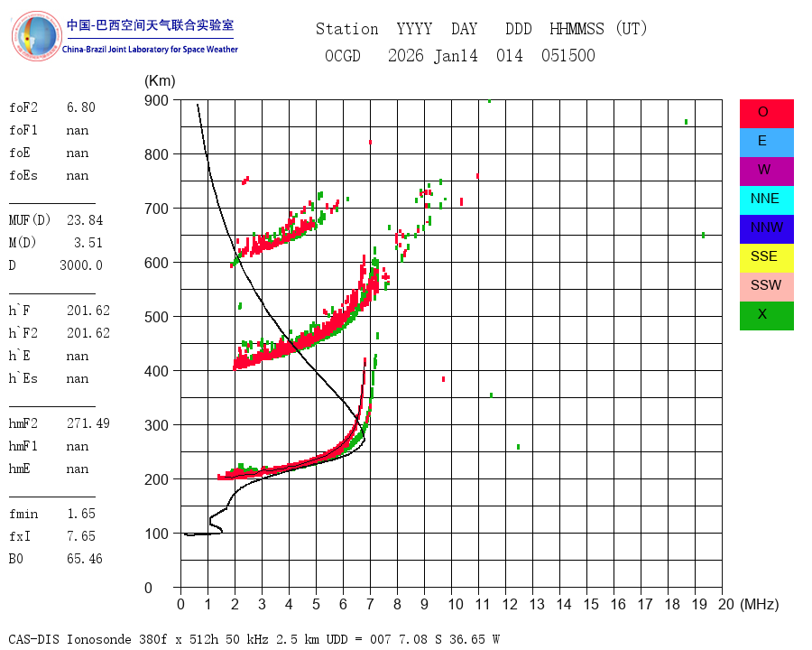Viewport: 812px width, 650px height.
Task: Click the foF1 label
Action: pyautogui.click(x=23, y=130)
